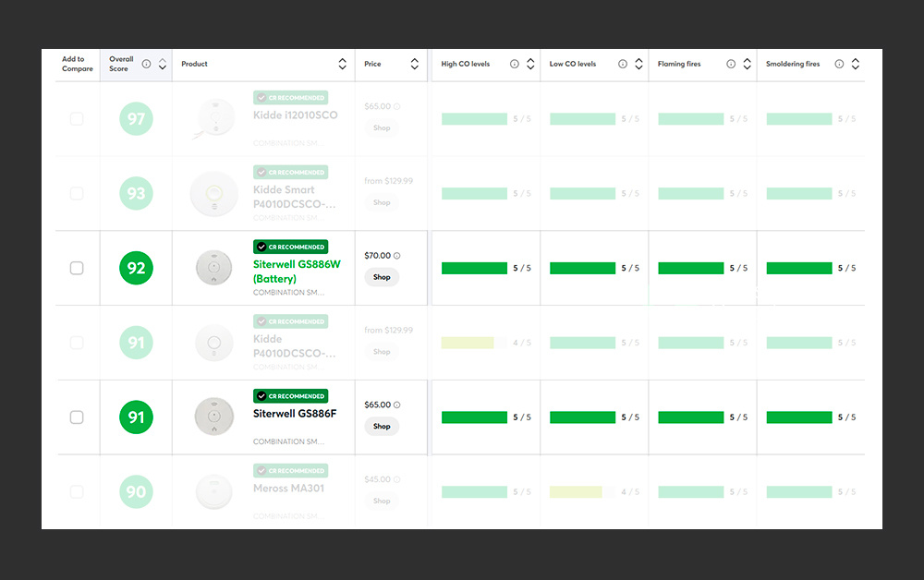Check Add to Compare for Siterwell GS886W (Battery)
Viewport: 924px width, 580px height.
pos(77,268)
